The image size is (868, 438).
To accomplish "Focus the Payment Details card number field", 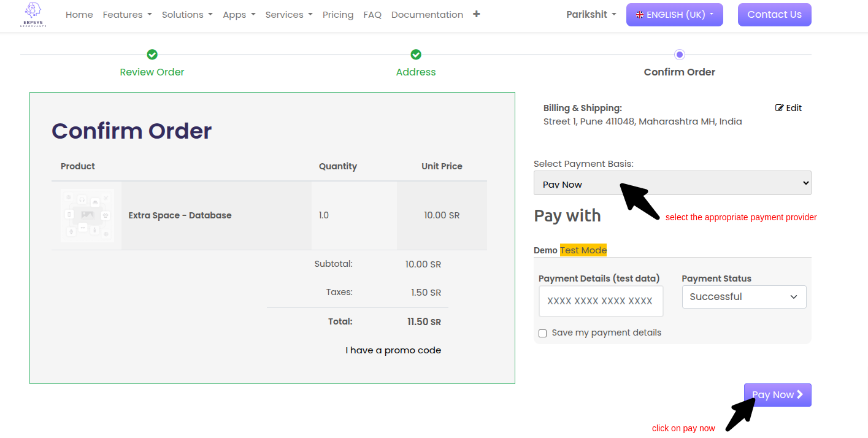I will click(600, 301).
